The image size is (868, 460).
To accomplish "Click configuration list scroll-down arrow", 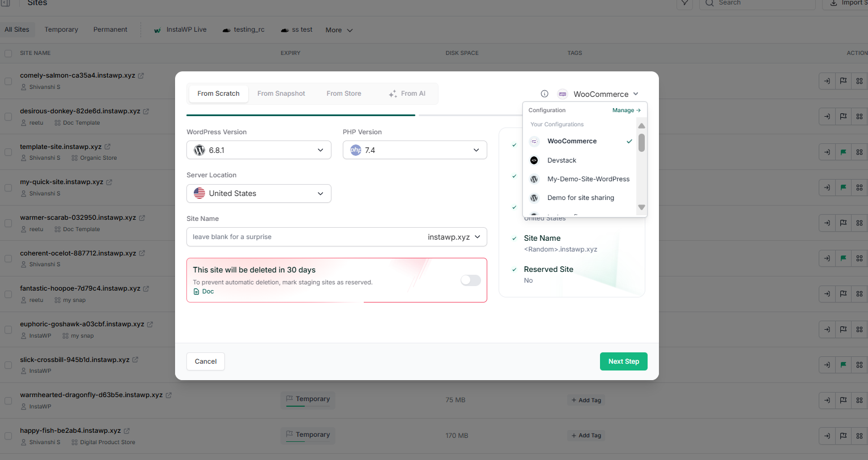I will (641, 207).
